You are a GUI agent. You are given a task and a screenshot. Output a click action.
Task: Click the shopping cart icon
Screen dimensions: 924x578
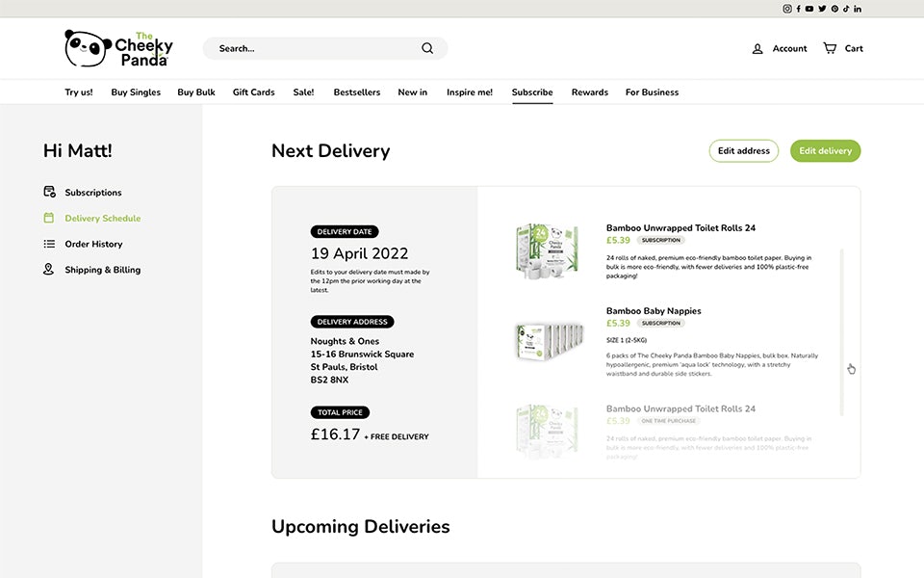pyautogui.click(x=830, y=48)
